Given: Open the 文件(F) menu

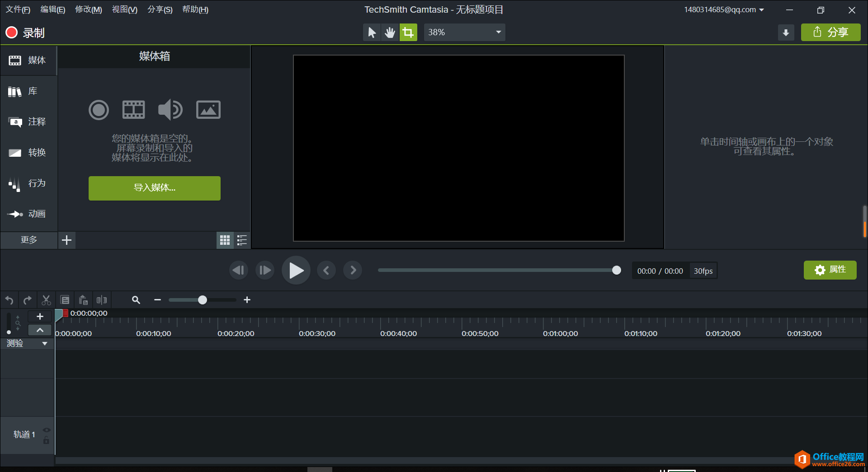Looking at the screenshot, I should [x=18, y=9].
